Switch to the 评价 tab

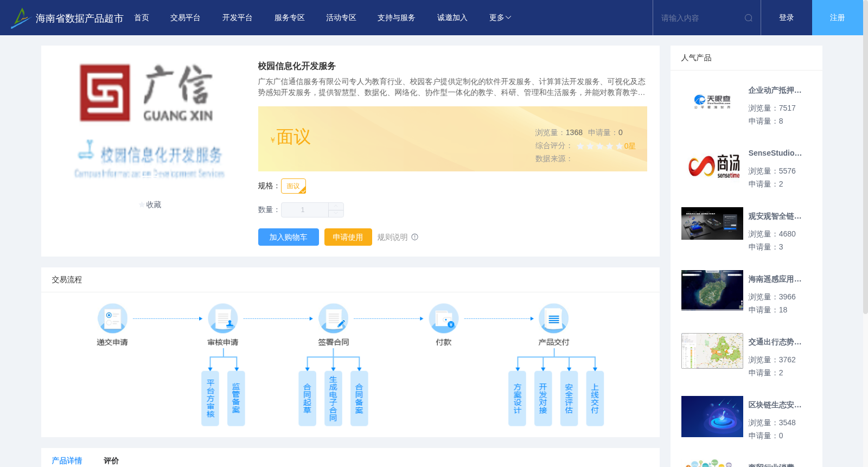pyautogui.click(x=111, y=460)
